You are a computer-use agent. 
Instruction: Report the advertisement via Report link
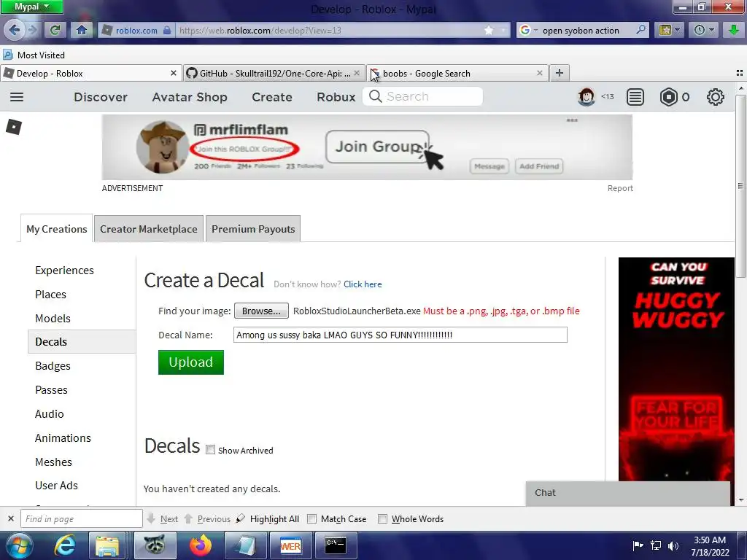click(620, 188)
